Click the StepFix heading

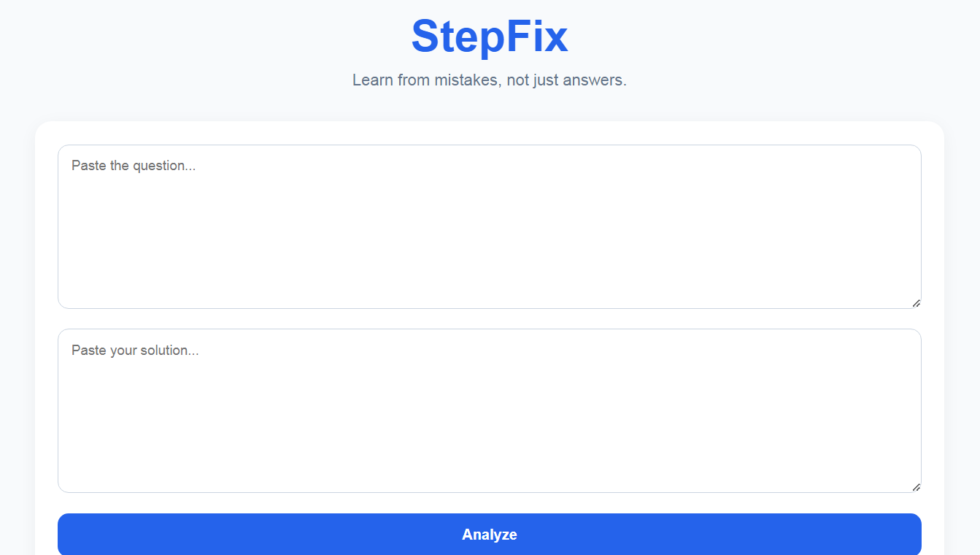coord(490,37)
